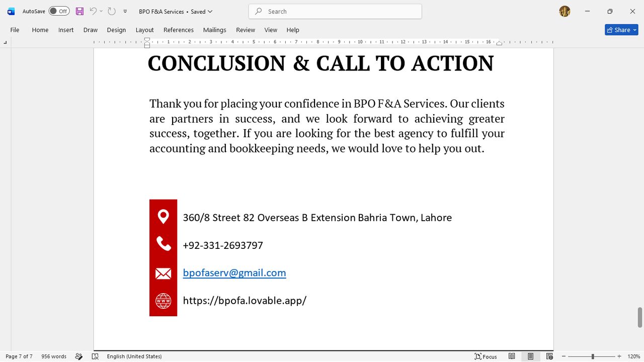Screen dimensions: 644x362
Task: Click the first line indent marker on the ruler
Action: tap(147, 40)
